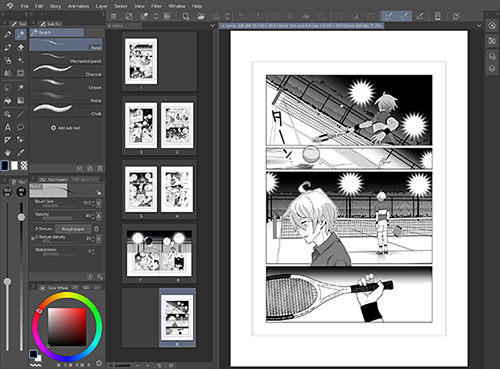Click the New canvas icon in command bar

click(x=186, y=16)
